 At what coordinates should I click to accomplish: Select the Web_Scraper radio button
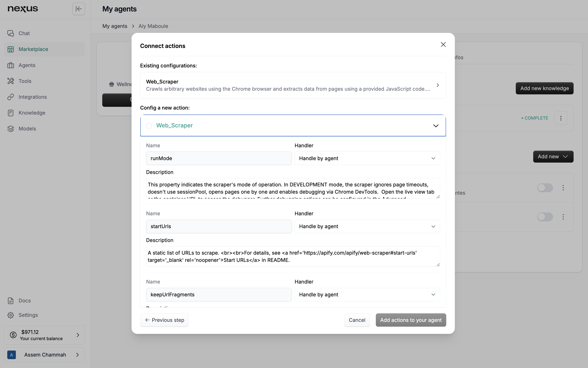[x=149, y=126]
